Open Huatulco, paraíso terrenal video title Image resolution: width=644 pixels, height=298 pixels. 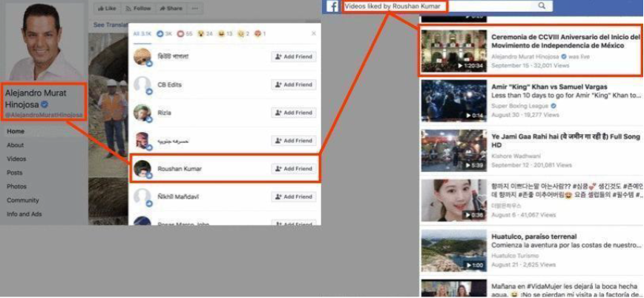pyautogui.click(x=534, y=236)
